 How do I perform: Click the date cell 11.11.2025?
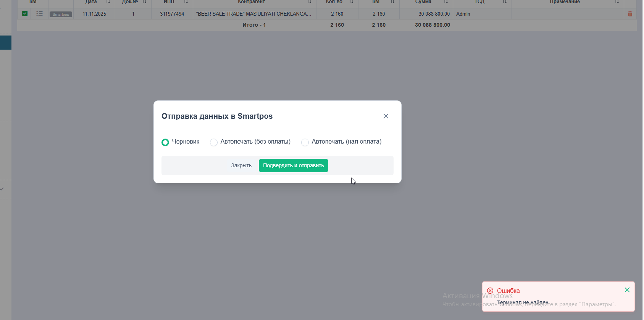94,14
